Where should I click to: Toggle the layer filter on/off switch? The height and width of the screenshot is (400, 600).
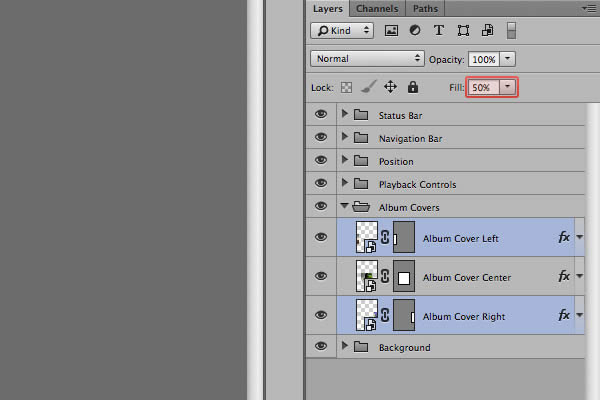[512, 31]
